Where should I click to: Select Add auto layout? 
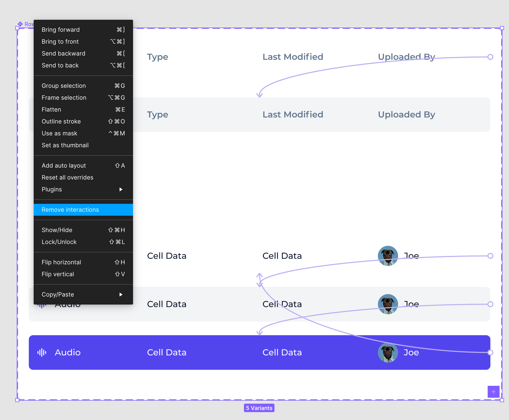tap(83, 166)
